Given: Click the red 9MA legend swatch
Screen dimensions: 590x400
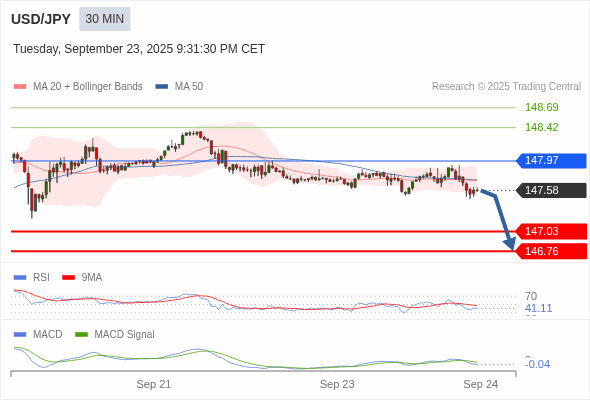Looking at the screenshot, I should [68, 278].
